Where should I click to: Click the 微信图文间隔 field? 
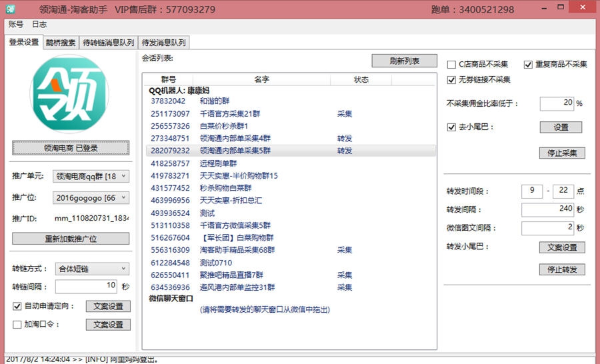[547, 227]
